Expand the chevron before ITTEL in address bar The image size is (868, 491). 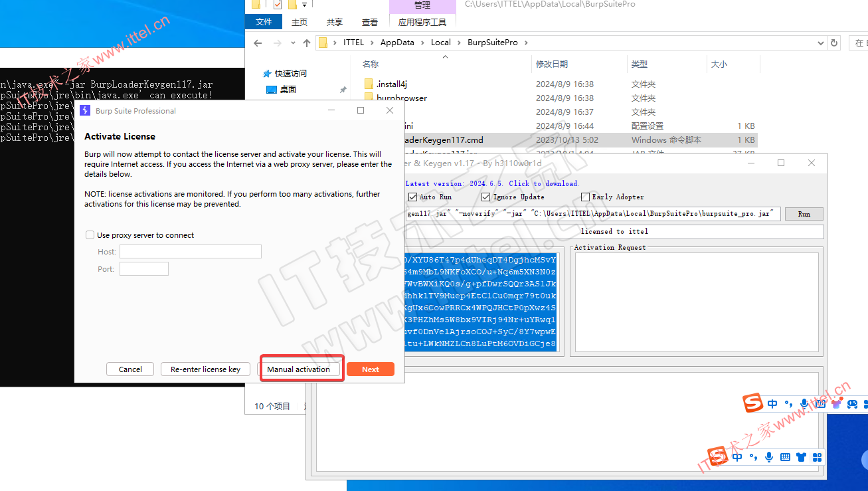coord(336,43)
